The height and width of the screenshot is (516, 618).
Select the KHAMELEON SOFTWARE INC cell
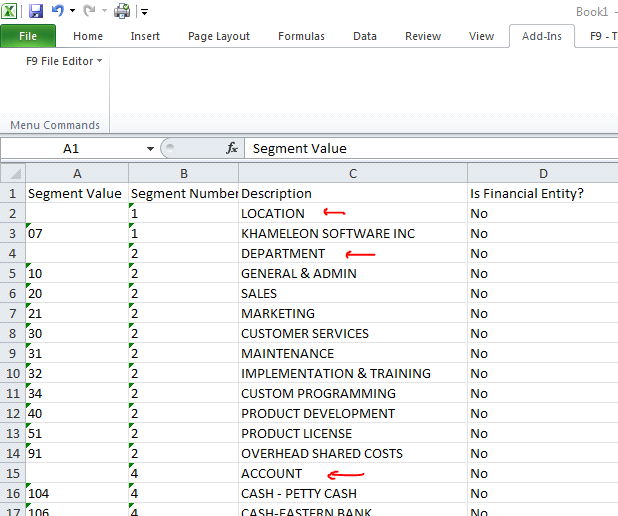(x=353, y=233)
